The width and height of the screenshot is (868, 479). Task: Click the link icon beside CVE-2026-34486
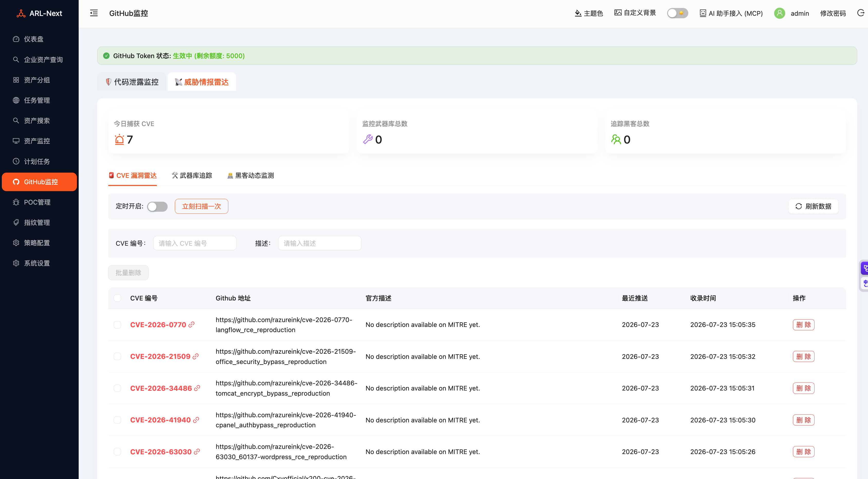197,388
